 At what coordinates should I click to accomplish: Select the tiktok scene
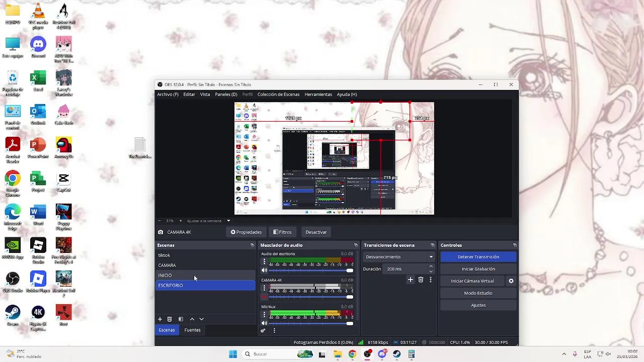click(x=206, y=255)
